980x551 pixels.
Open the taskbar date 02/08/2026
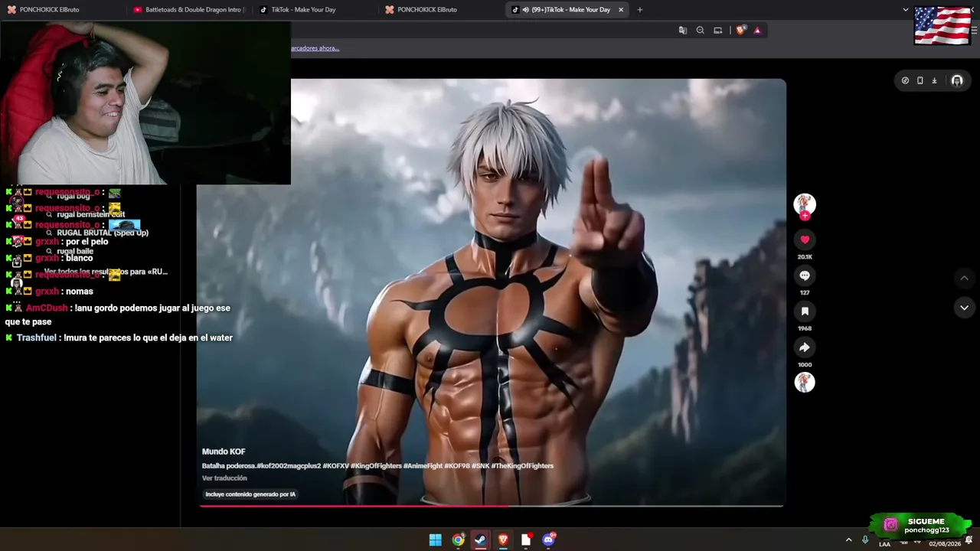tap(945, 544)
